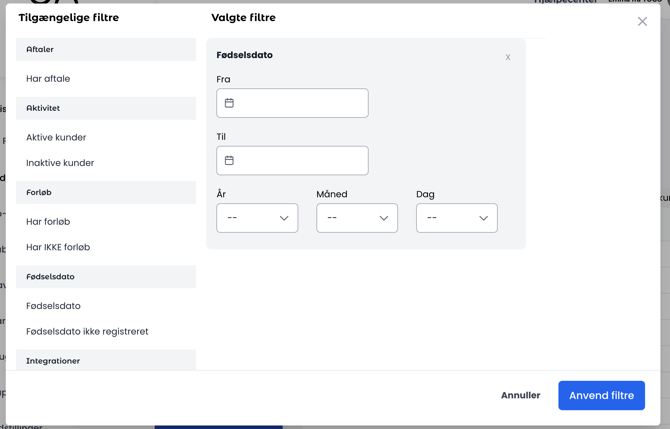Pick the Har forløb filter
Viewport: 670px width, 429px height.
tap(48, 222)
